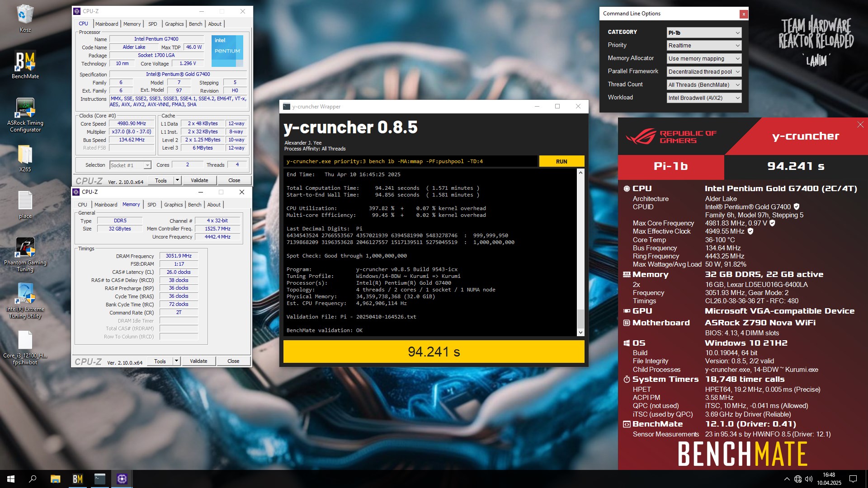Viewport: 868px width, 488px height.
Task: Open CPU tab in lower CPU-Z window
Action: pyautogui.click(x=82, y=205)
